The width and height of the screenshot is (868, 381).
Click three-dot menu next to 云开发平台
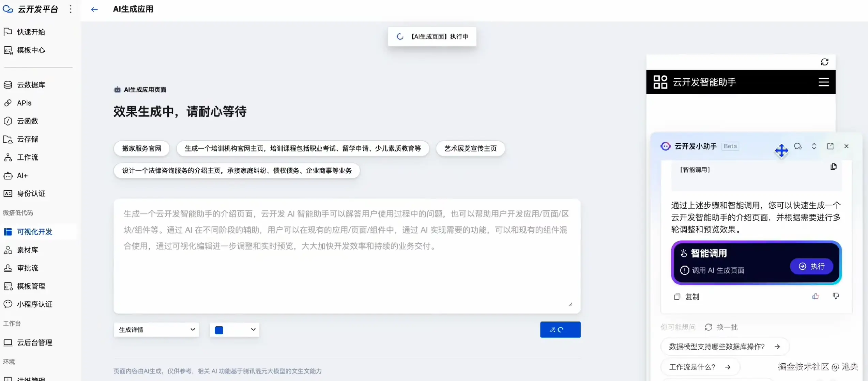[71, 9]
